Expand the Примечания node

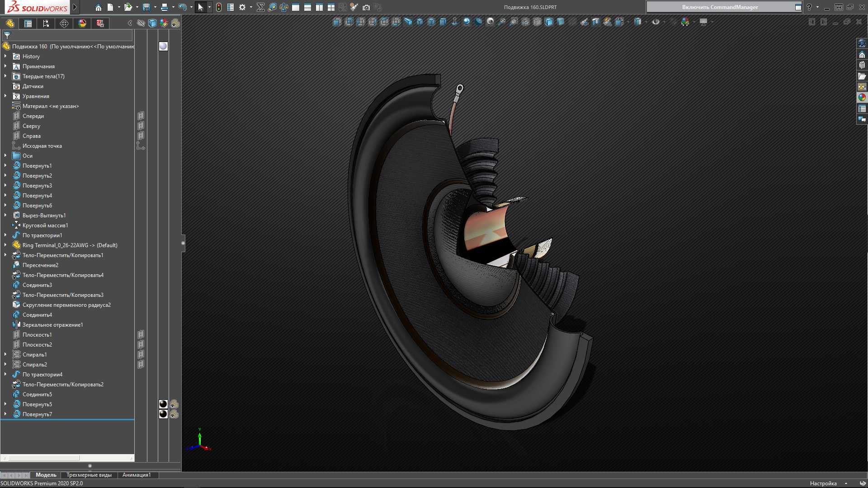(5, 66)
